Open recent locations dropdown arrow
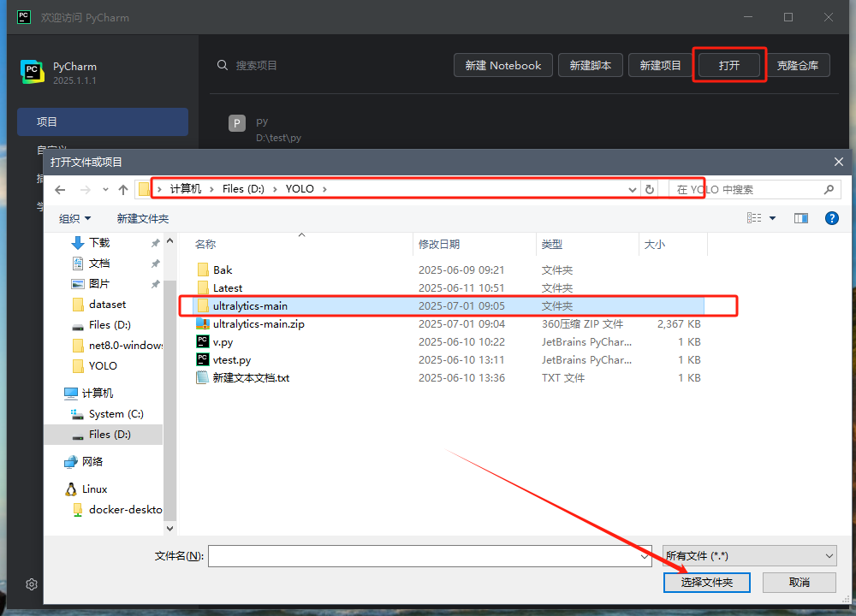The image size is (856, 616). pyautogui.click(x=105, y=190)
